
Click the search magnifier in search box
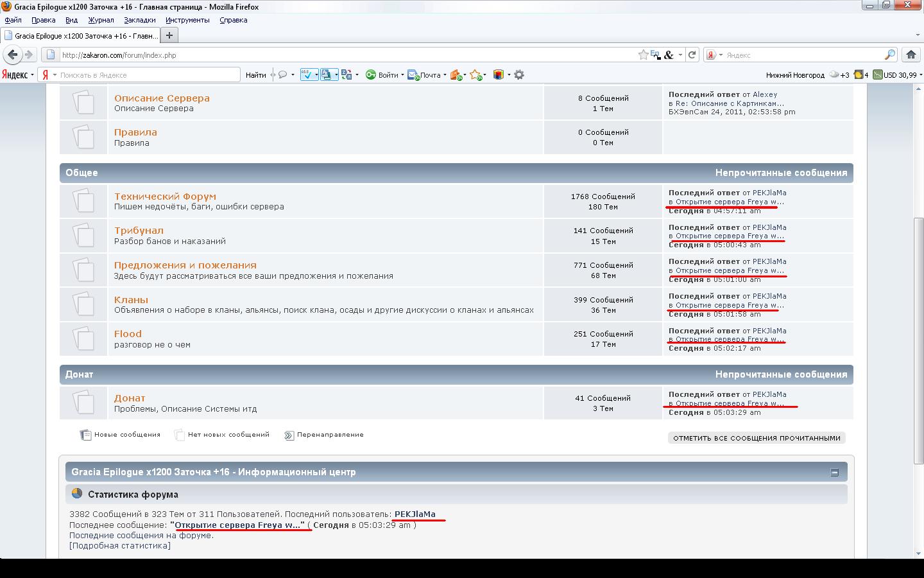(x=890, y=55)
